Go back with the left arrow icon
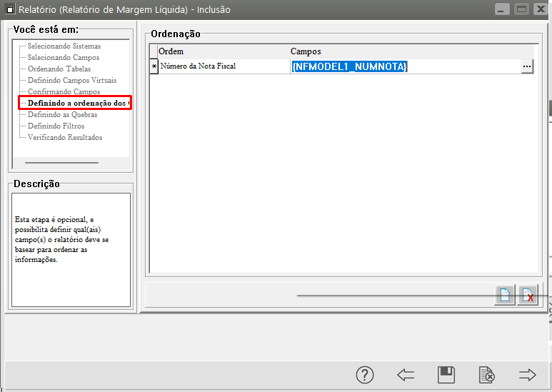The height and width of the screenshot is (392, 552). (406, 375)
